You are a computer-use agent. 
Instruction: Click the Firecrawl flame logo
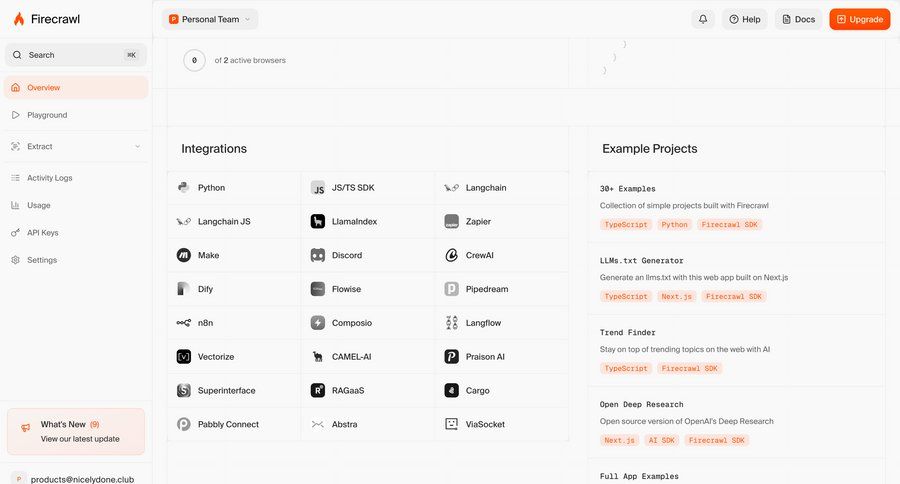coord(19,19)
